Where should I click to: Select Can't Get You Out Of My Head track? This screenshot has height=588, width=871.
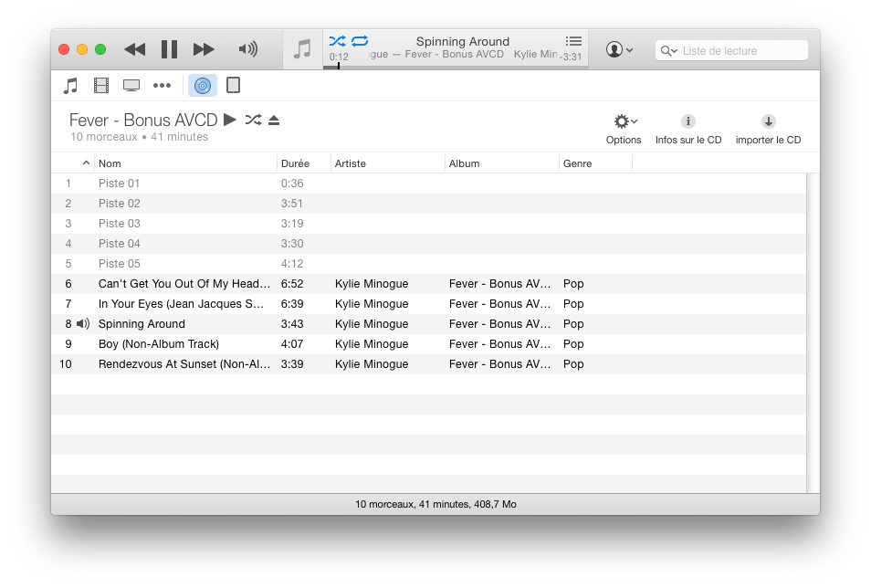tap(428, 284)
